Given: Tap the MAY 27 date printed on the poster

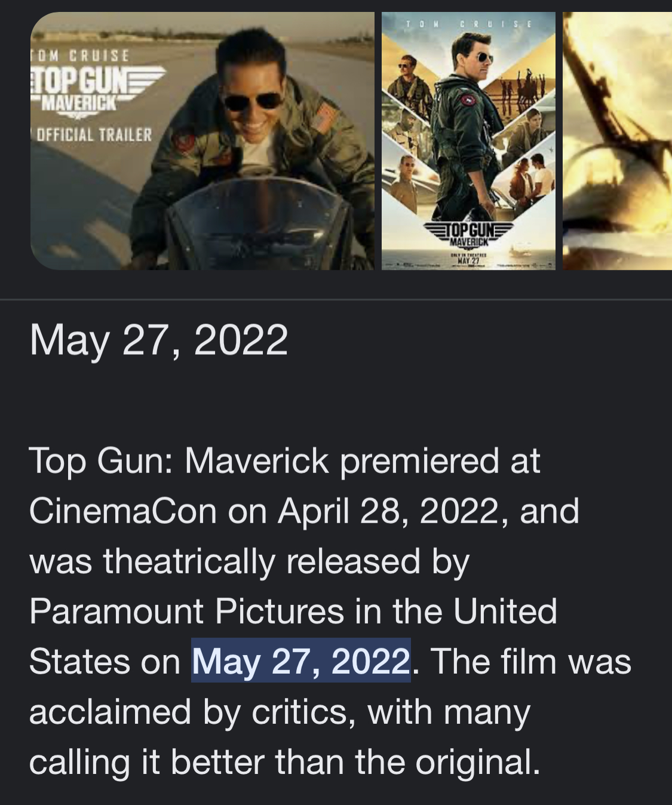Looking at the screenshot, I should point(468,260).
